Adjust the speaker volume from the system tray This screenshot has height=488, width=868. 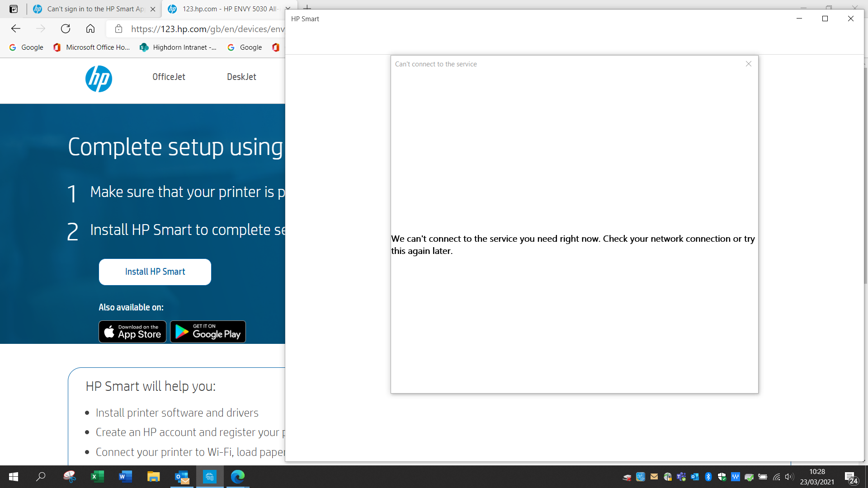click(x=790, y=477)
